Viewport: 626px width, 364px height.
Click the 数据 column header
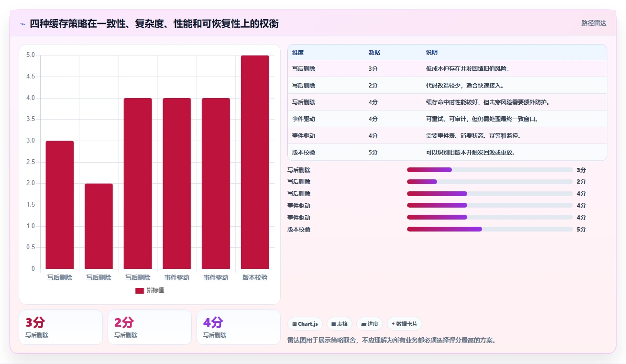point(374,53)
